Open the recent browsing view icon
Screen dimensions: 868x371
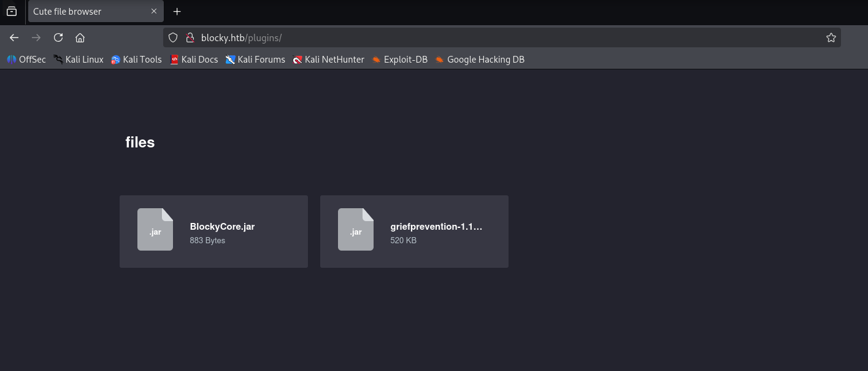click(x=12, y=11)
